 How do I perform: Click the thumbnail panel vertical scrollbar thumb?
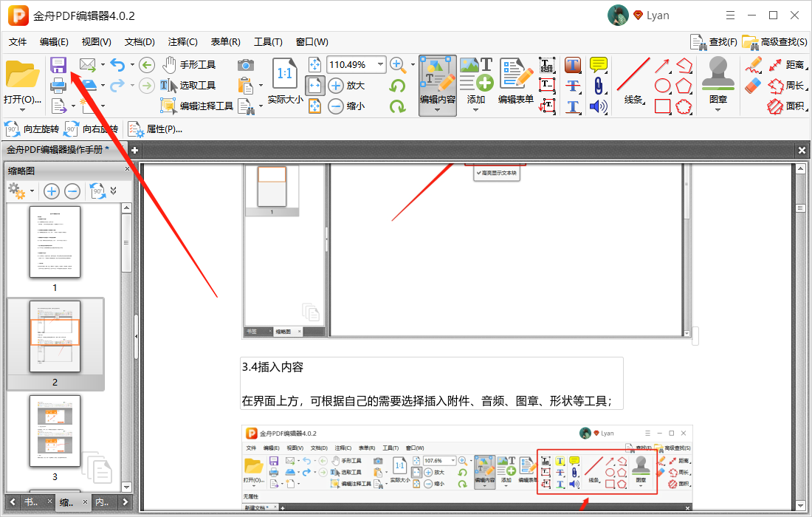[126, 242]
